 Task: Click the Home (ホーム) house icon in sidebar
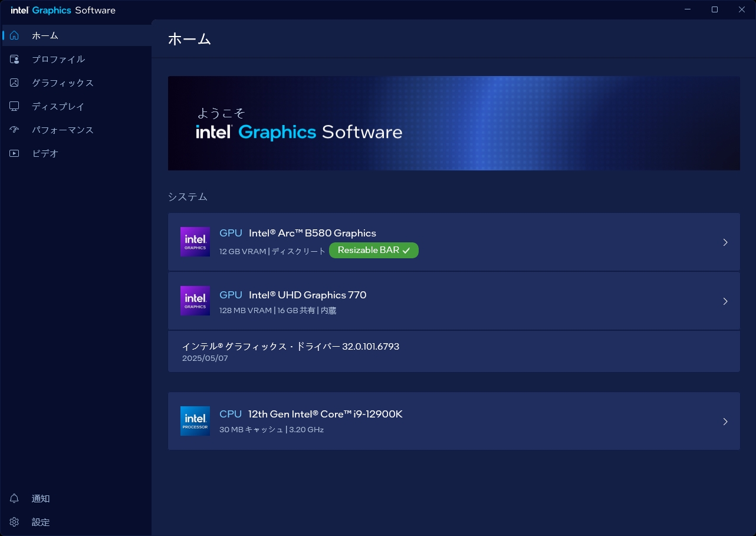click(15, 35)
